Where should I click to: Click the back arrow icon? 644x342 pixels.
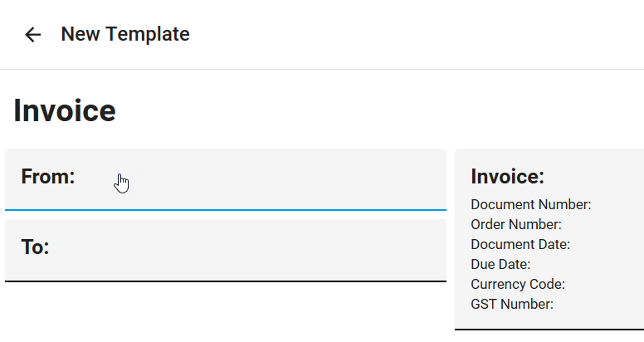(32, 34)
